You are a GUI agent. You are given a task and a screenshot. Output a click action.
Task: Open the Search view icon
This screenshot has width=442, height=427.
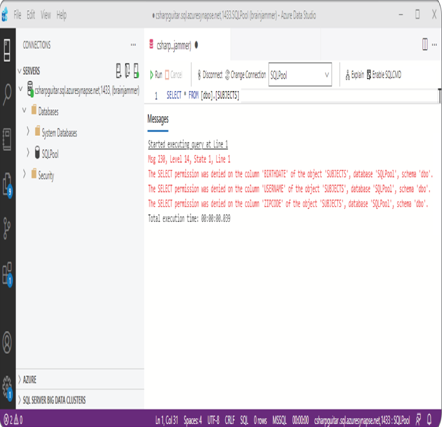7,94
